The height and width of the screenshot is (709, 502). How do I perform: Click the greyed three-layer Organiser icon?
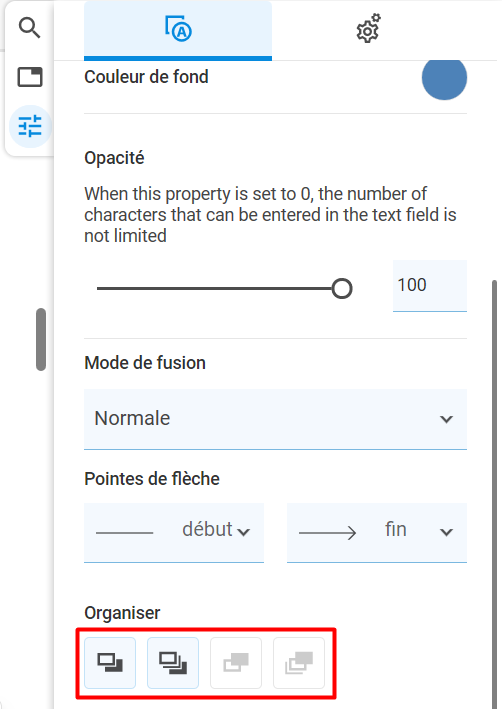[299, 663]
